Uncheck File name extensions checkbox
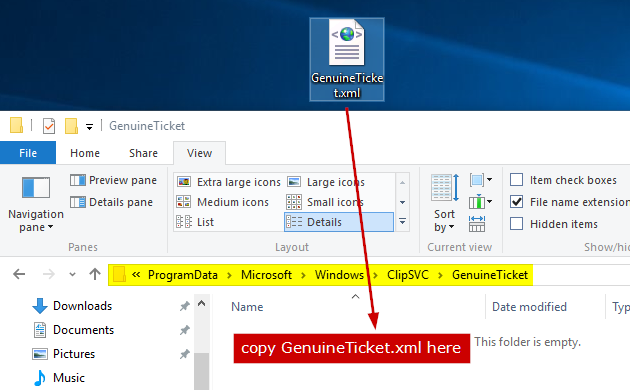 click(x=516, y=202)
